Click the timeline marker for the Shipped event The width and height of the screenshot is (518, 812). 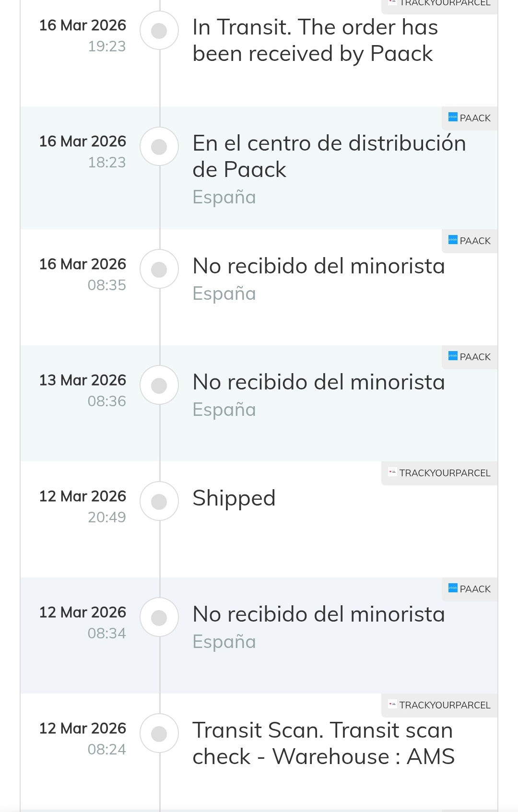[x=159, y=502]
